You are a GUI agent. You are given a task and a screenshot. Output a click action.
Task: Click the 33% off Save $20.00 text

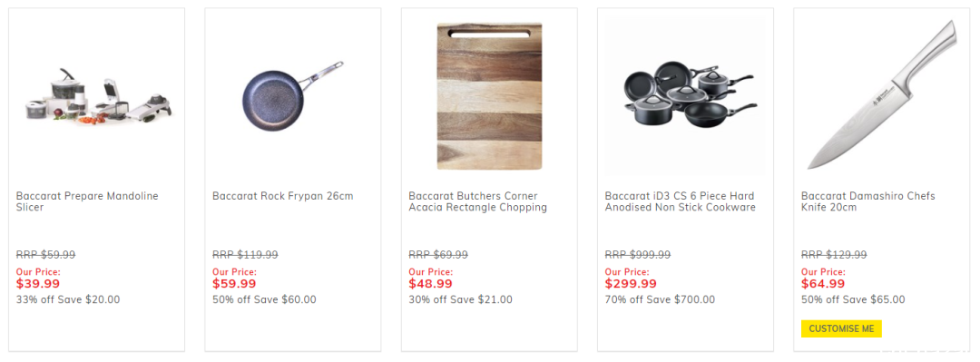pos(68,299)
